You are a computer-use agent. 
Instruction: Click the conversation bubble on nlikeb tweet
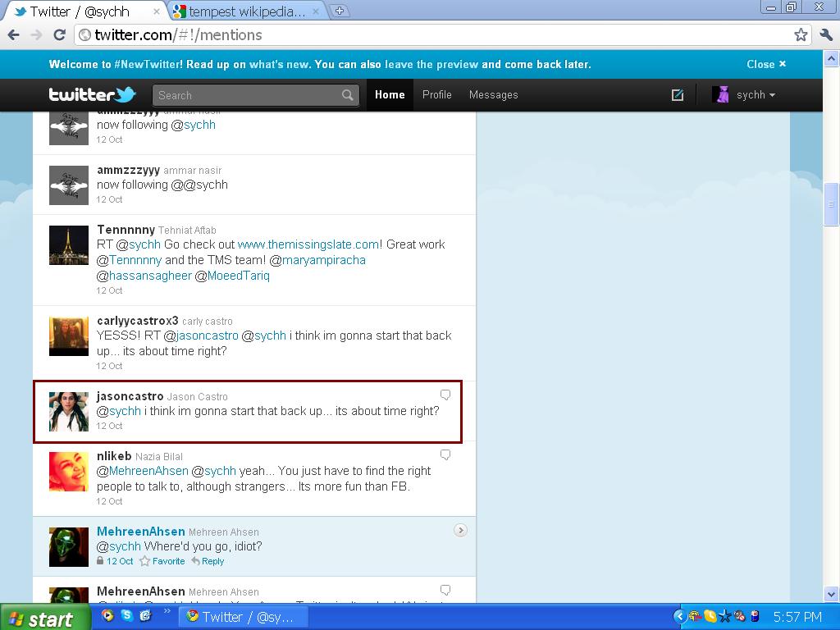pyautogui.click(x=445, y=454)
